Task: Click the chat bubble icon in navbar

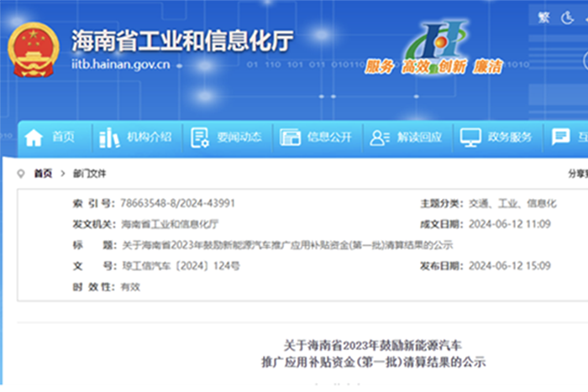Action: point(560,137)
